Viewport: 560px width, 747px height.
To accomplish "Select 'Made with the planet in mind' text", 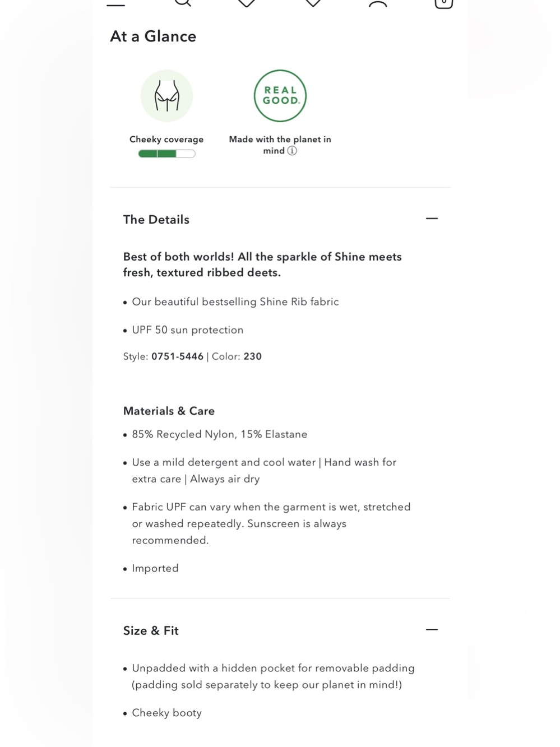I will [x=280, y=145].
